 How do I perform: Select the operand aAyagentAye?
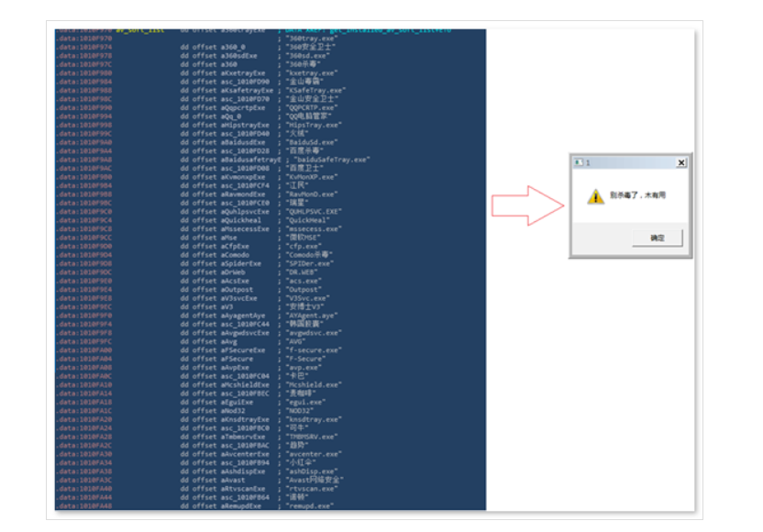coord(243,316)
